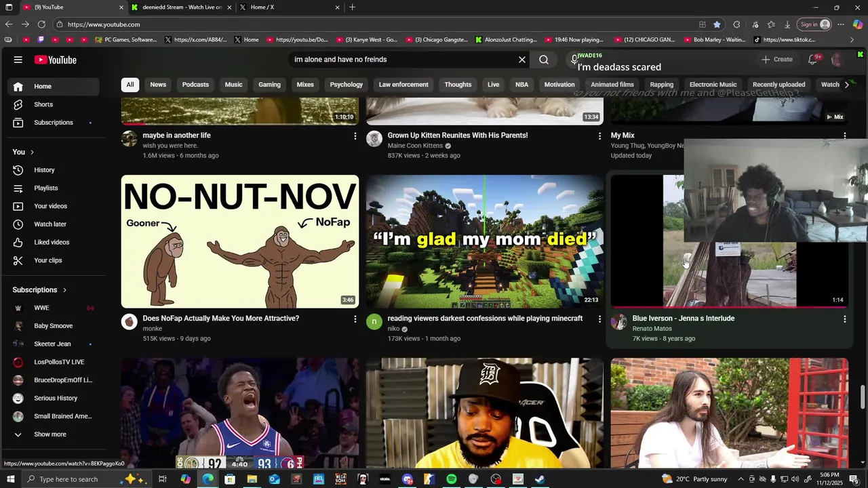Select the Psychology filter chip
Screen dimensions: 868x488
[347, 85]
